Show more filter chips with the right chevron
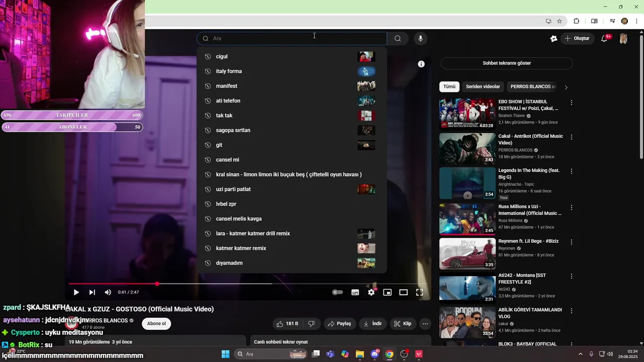 point(566,87)
